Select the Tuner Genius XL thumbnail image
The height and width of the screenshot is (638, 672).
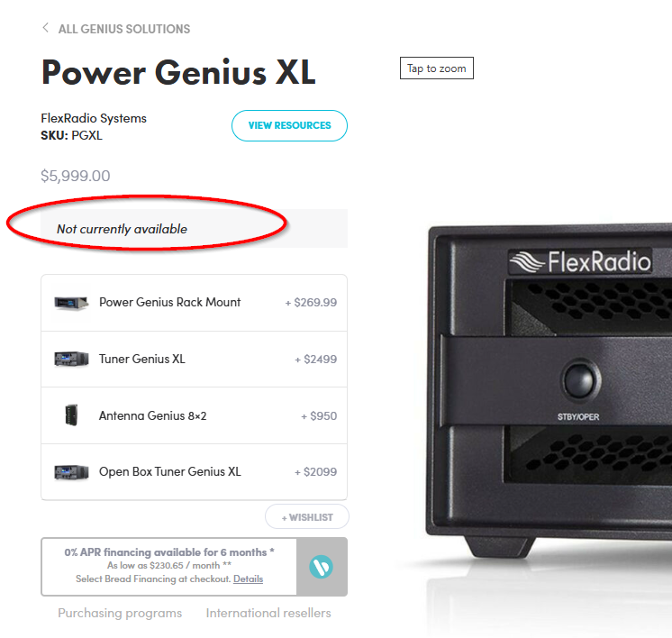[71, 359]
